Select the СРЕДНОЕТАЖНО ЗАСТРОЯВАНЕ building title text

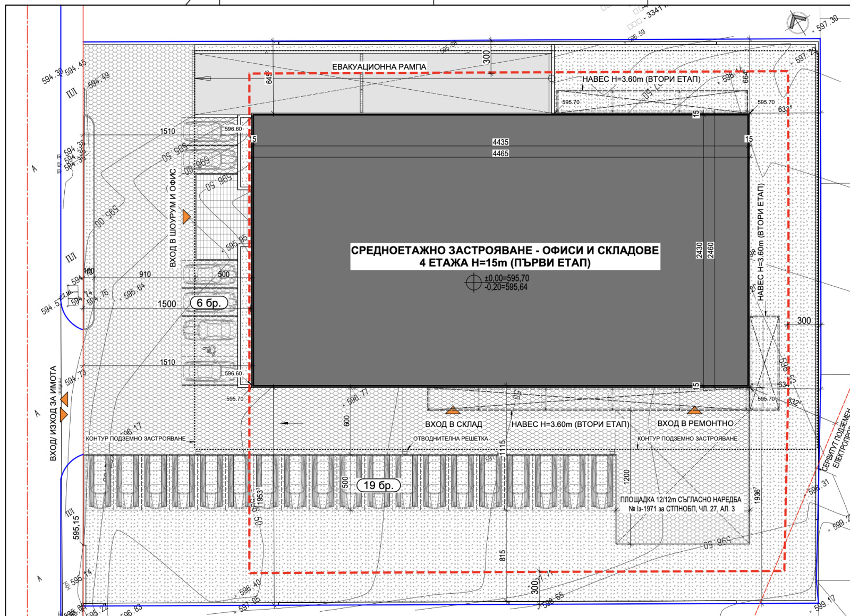point(505,256)
